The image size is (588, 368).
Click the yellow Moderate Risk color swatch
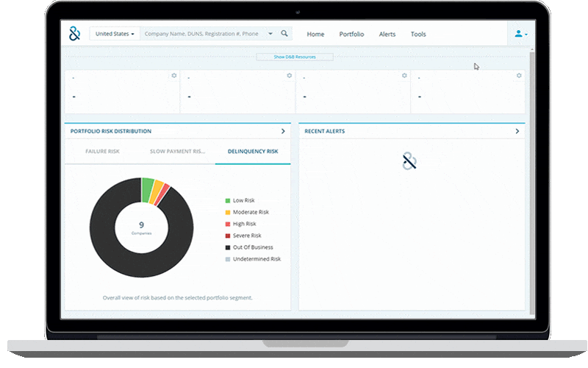[228, 212]
